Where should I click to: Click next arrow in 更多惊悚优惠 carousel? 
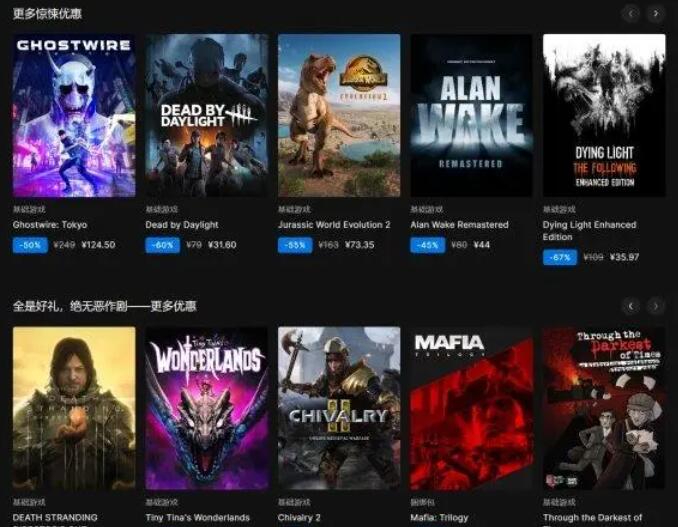coord(656,14)
